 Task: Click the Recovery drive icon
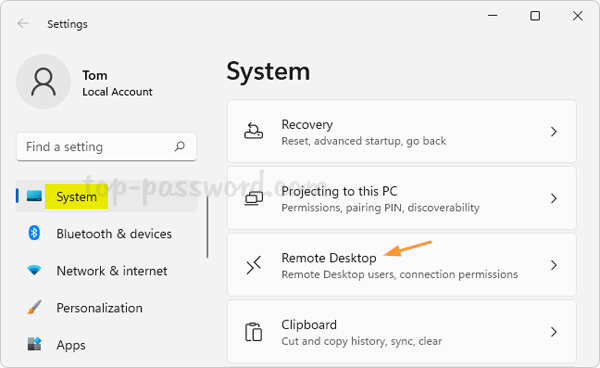pos(253,131)
